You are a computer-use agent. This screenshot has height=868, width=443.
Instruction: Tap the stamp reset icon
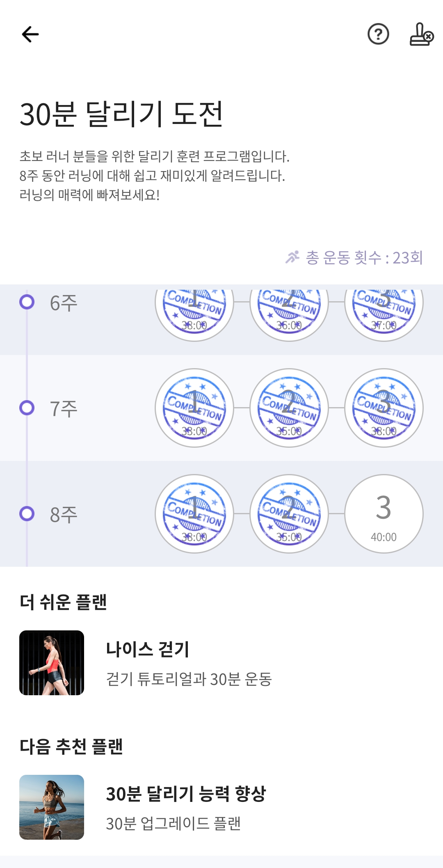[x=421, y=34]
